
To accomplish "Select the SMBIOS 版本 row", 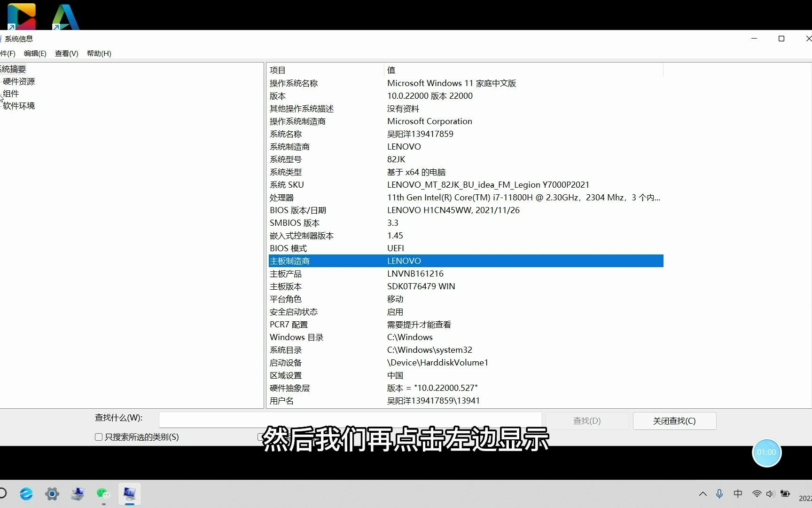I will pyautogui.click(x=466, y=223).
